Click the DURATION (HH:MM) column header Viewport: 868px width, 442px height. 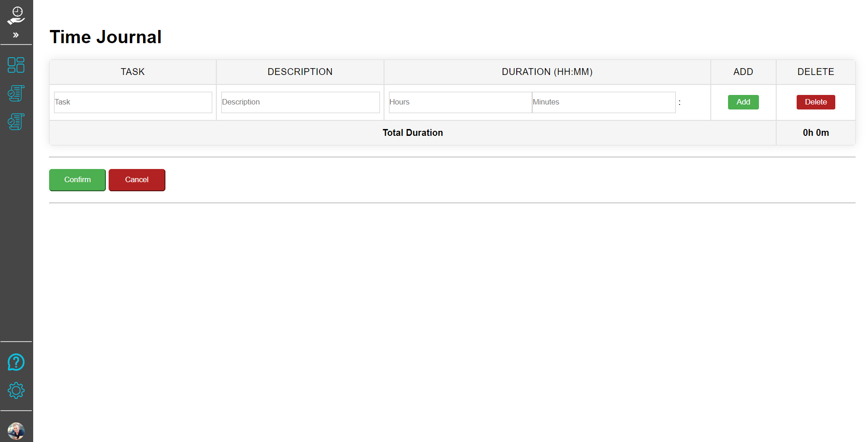click(x=547, y=72)
